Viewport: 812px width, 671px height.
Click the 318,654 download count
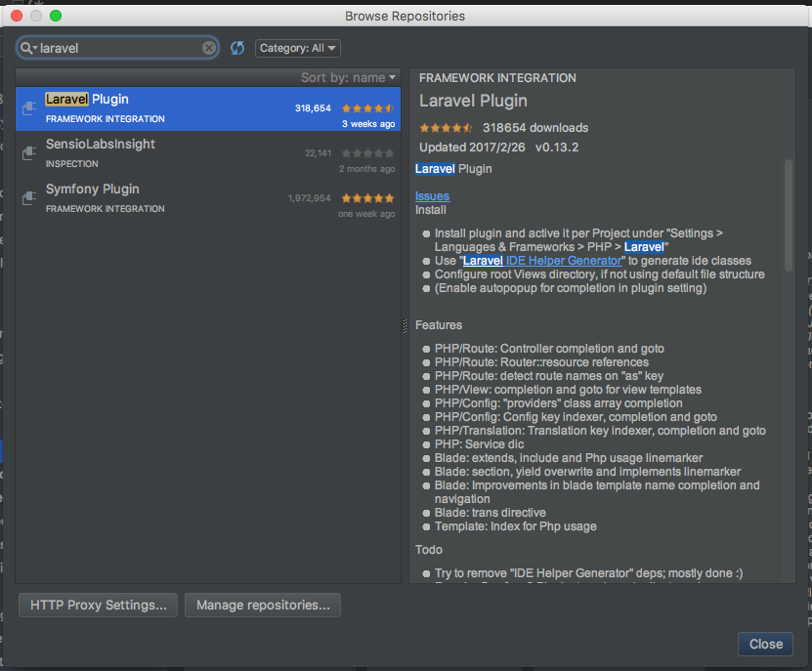coord(313,108)
